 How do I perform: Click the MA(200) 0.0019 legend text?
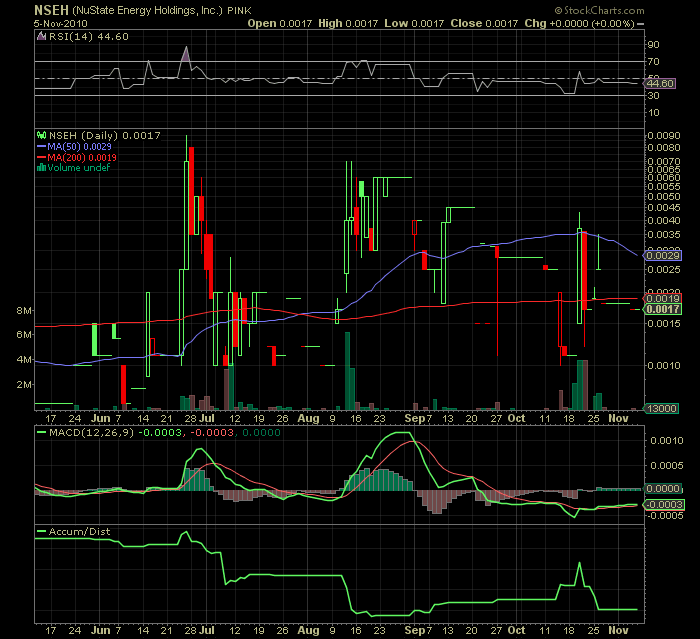click(82, 158)
